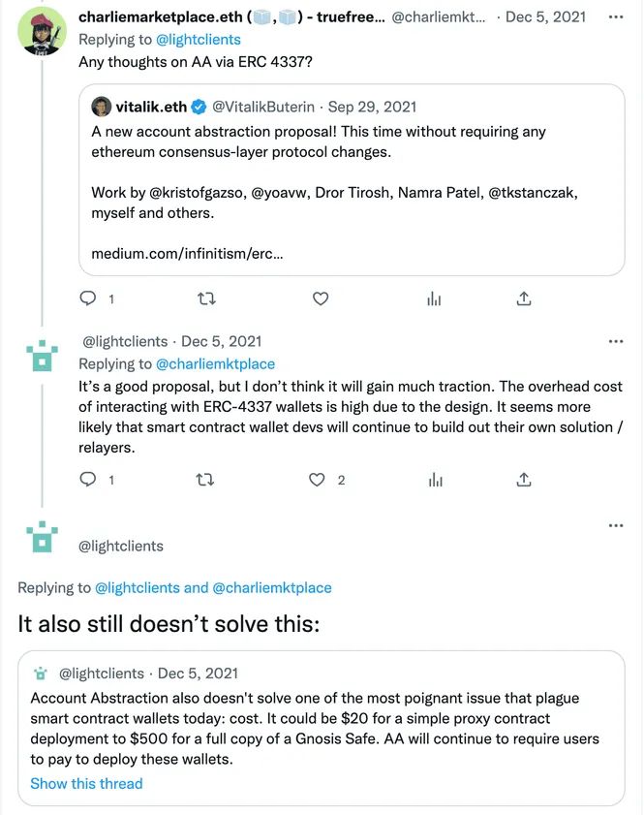This screenshot has width=644, height=815.
Task: Click the 'Show this thread' link
Action: pyautogui.click(x=86, y=783)
